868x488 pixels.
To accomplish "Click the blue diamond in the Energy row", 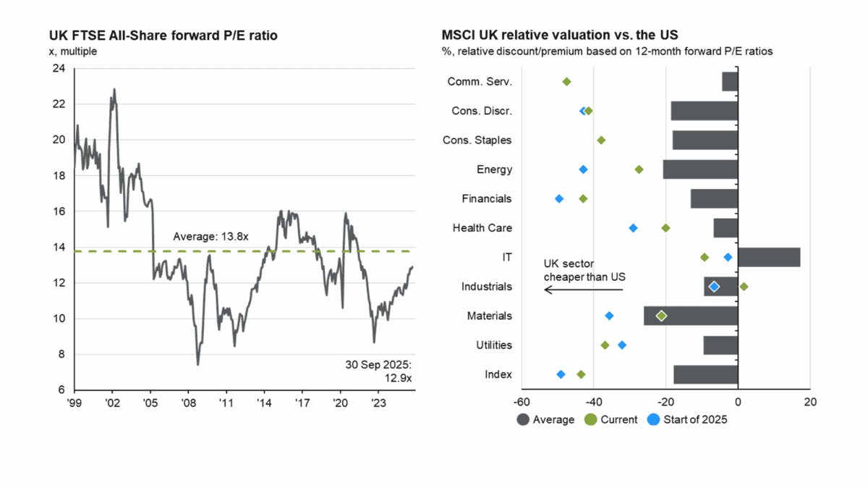I will [584, 169].
